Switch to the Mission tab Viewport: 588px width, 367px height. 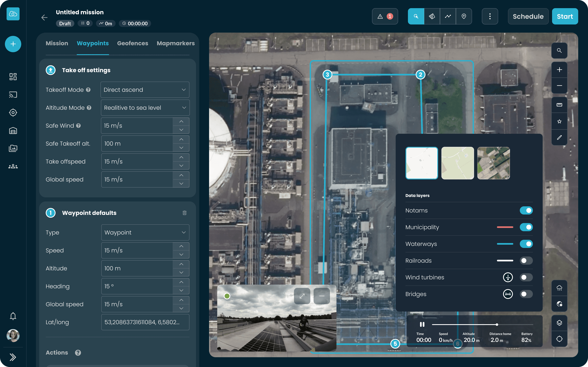coord(57,43)
